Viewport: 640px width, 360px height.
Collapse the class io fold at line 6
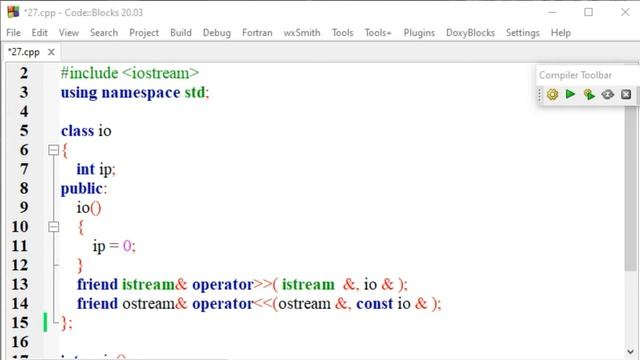coord(53,150)
